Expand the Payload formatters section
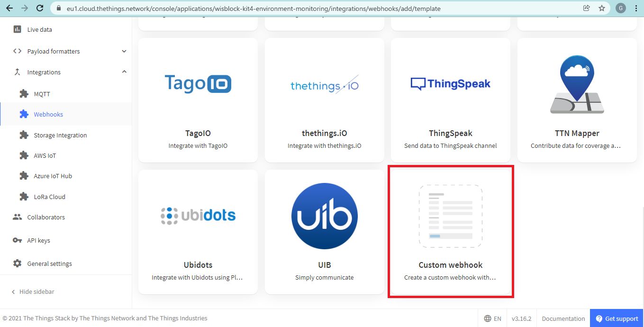This screenshot has width=644, height=327. pyautogui.click(x=124, y=51)
